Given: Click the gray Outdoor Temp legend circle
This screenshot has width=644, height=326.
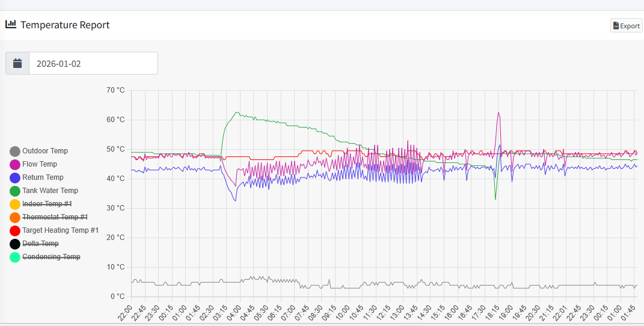Looking at the screenshot, I should [x=15, y=152].
